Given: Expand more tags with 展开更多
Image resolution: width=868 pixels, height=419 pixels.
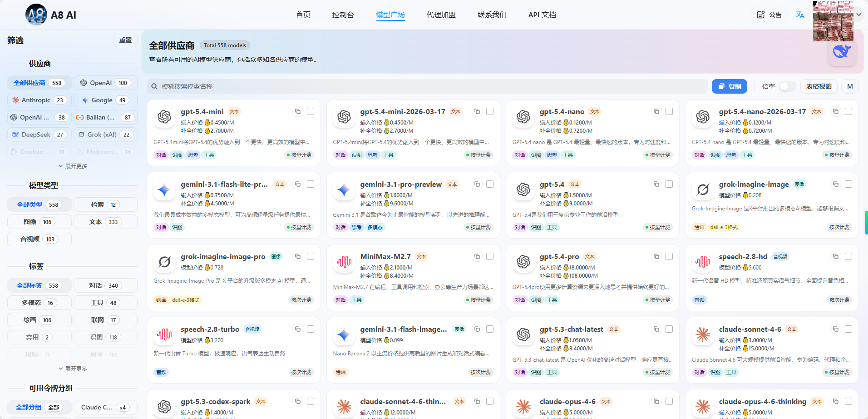Looking at the screenshot, I should (73, 369).
